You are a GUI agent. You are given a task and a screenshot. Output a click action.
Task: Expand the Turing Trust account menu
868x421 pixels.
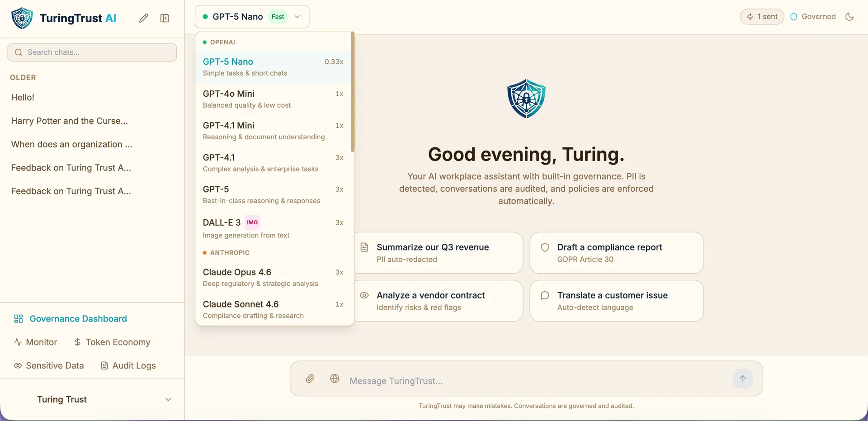(92, 399)
